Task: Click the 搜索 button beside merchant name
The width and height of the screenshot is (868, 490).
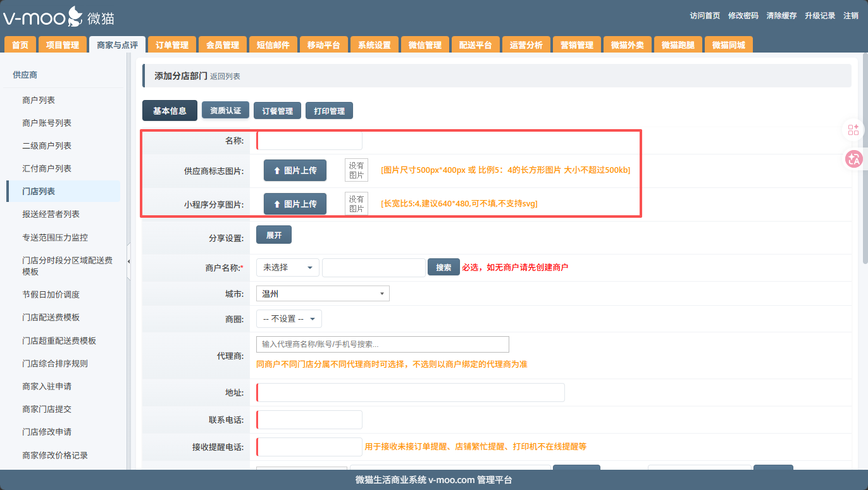Action: pyautogui.click(x=443, y=267)
